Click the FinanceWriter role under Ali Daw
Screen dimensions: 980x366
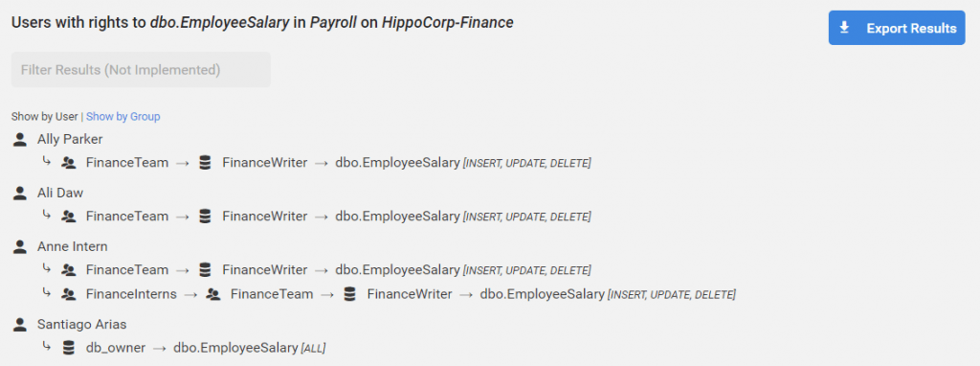[x=265, y=217]
